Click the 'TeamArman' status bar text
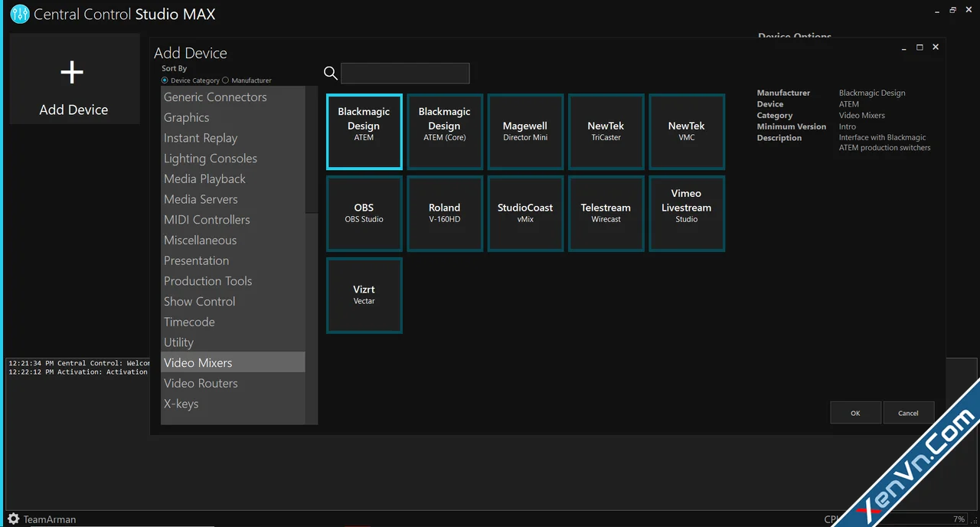This screenshot has width=980, height=527. click(x=50, y=519)
